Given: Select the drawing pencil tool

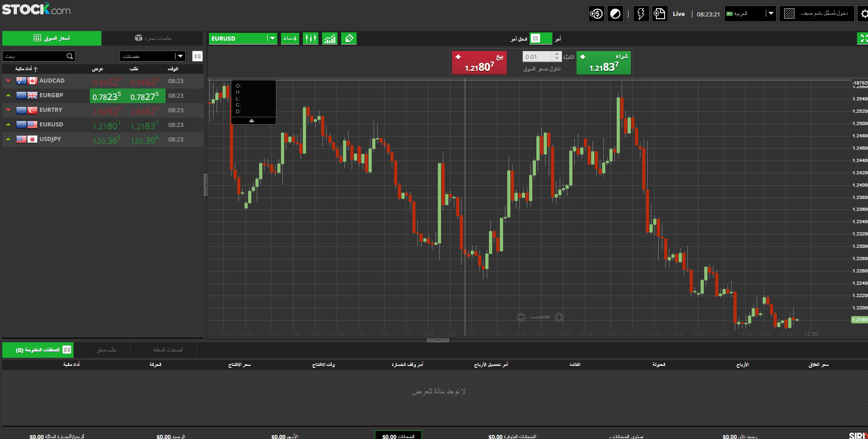Looking at the screenshot, I should point(348,38).
